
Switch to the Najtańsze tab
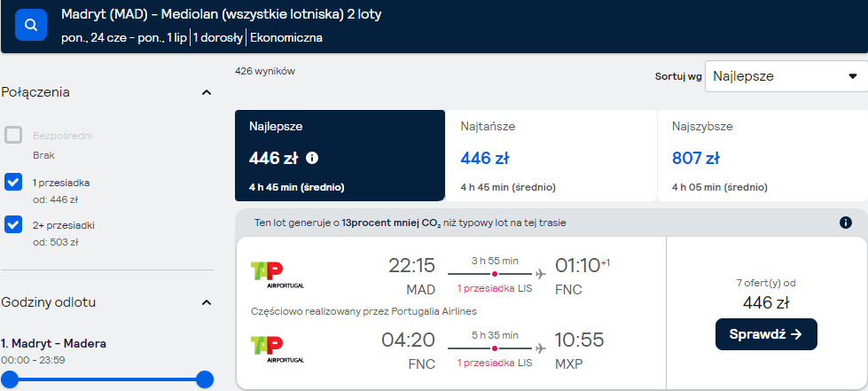[551, 156]
